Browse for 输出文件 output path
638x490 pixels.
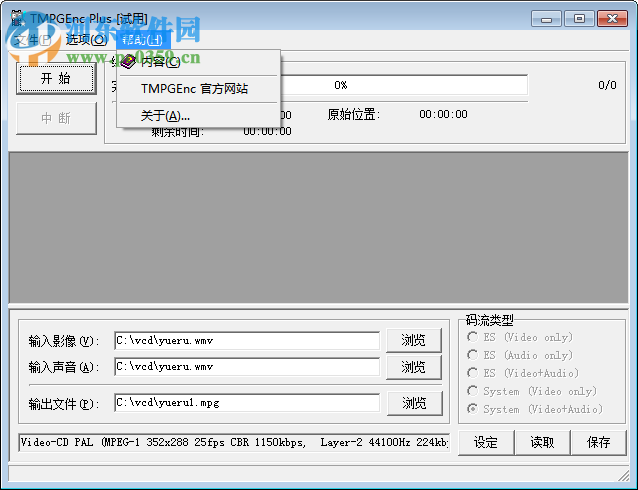click(415, 403)
